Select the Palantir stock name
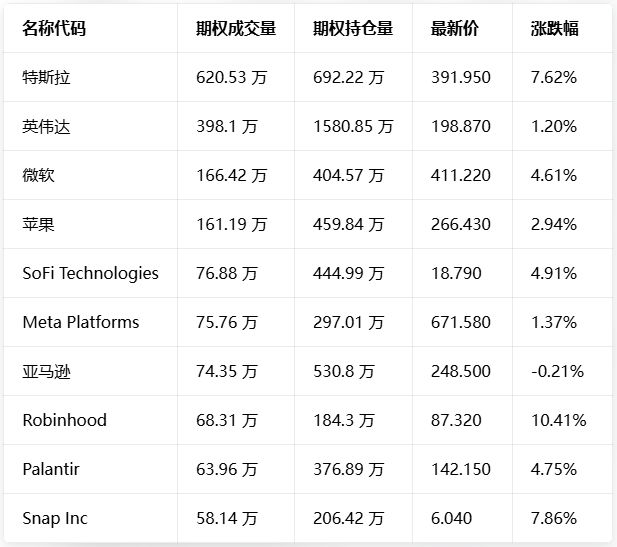The image size is (617, 547). (x=51, y=469)
